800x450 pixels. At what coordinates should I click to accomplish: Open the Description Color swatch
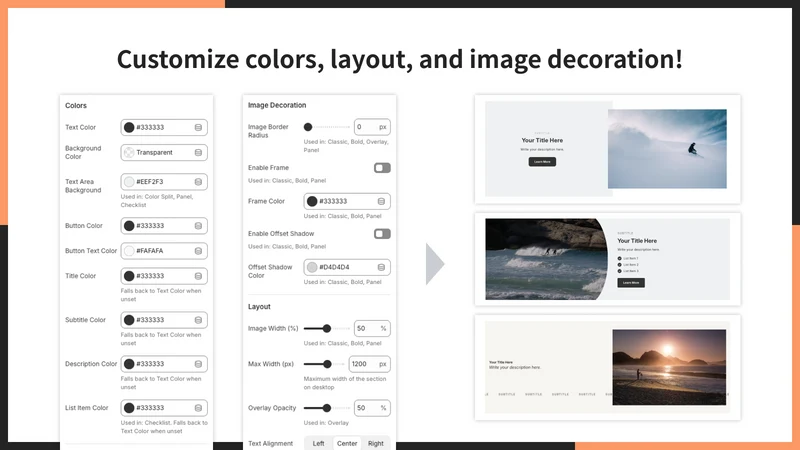pos(129,364)
